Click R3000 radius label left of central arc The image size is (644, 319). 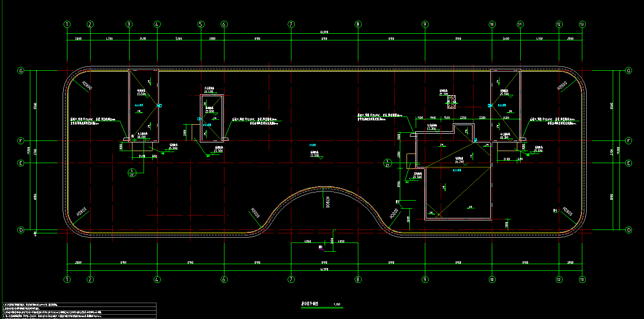coord(255,213)
